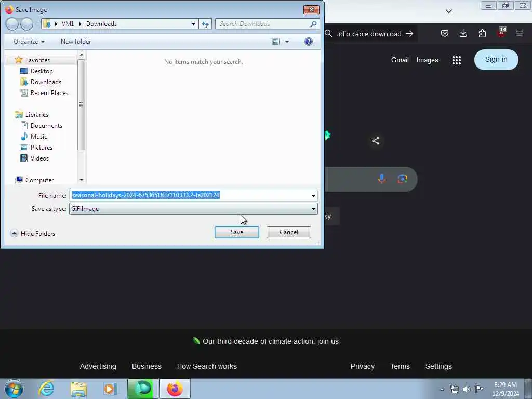Click the go arrow in the Firefox address bar
532x399 pixels.
409,34
